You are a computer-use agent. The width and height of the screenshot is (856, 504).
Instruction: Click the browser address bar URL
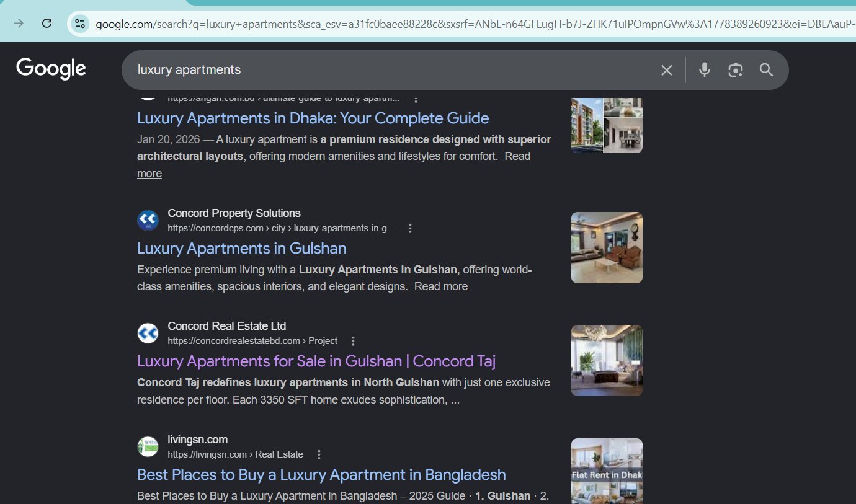(x=475, y=24)
